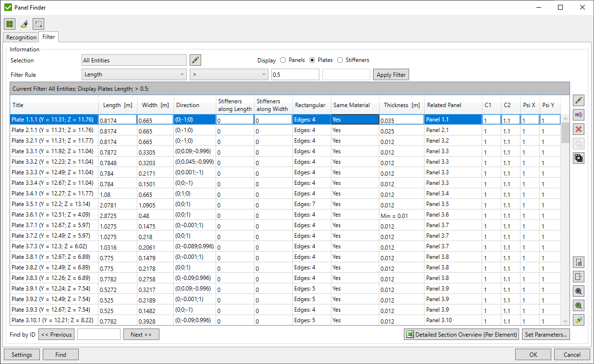Expand the comparison operator dropdown showing >
594x364 pixels.
[229, 74]
